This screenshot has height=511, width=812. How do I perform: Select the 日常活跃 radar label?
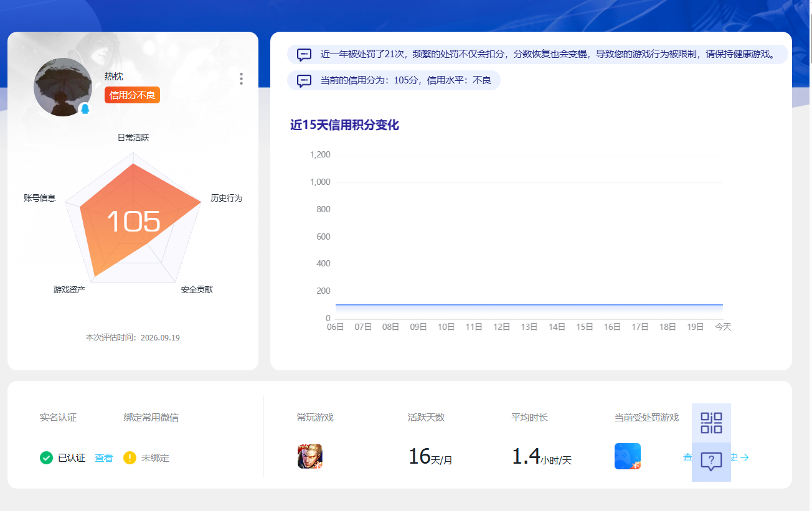[133, 138]
